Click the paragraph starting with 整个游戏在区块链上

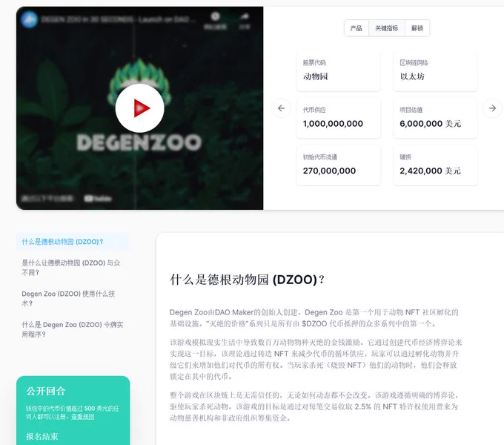[x=314, y=406]
